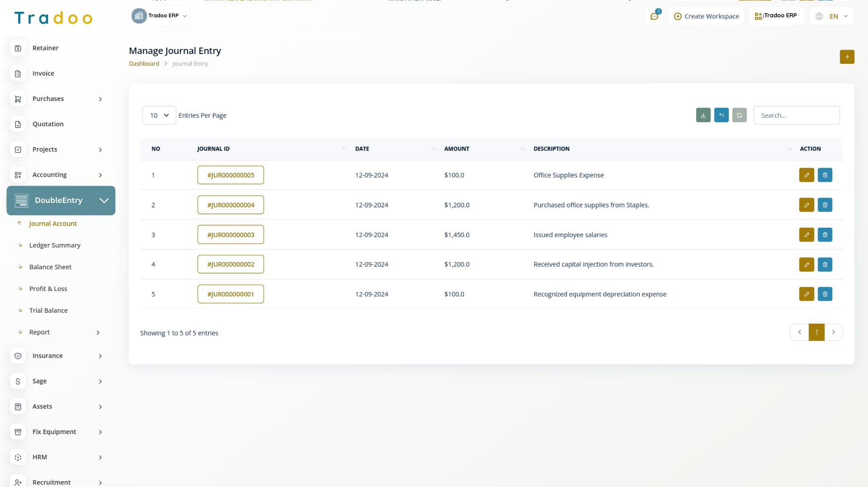Delete the employee salaries journal entry
Viewport: 868px width, 487px height.
825,235
